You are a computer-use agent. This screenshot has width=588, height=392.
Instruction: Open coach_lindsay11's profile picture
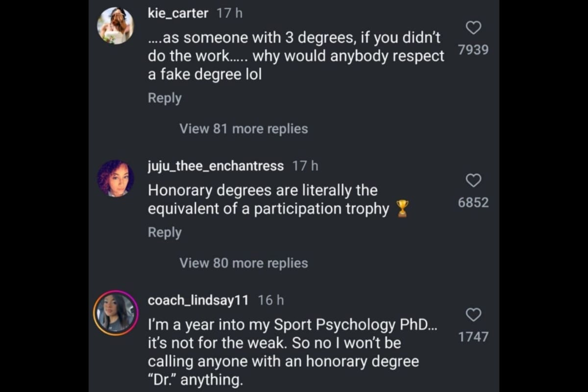click(116, 312)
